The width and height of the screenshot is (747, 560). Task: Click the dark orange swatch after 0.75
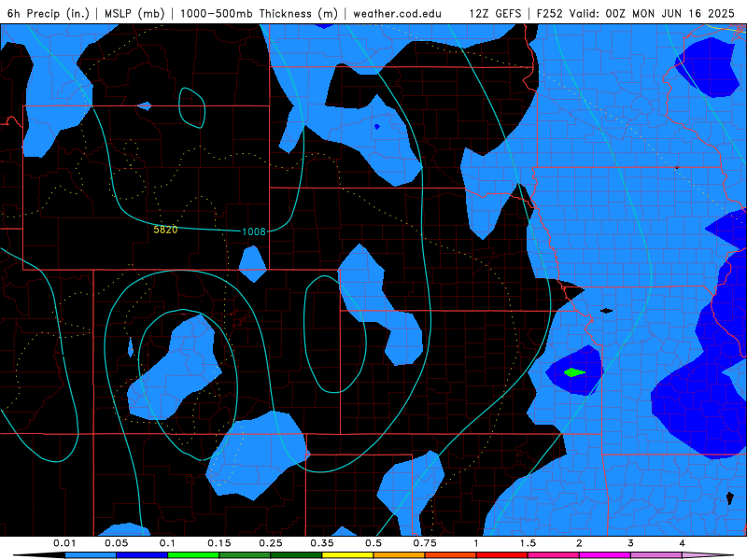tap(450, 555)
